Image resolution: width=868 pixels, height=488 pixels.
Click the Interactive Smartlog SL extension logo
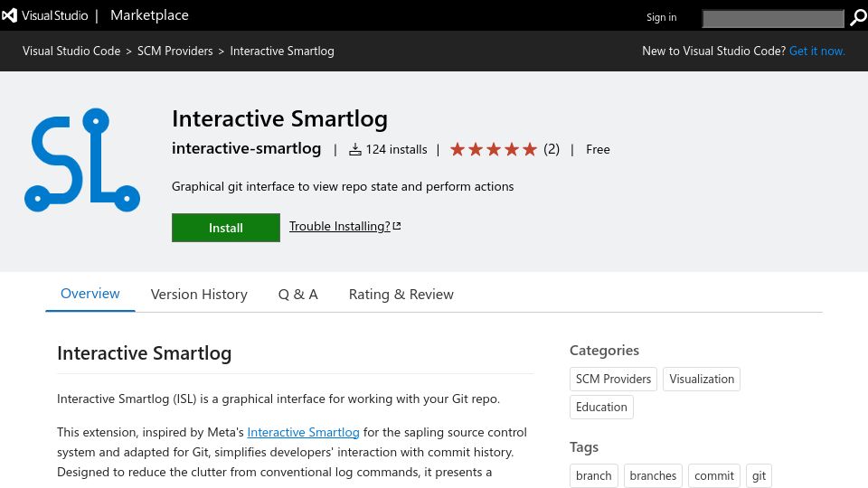coord(82,160)
